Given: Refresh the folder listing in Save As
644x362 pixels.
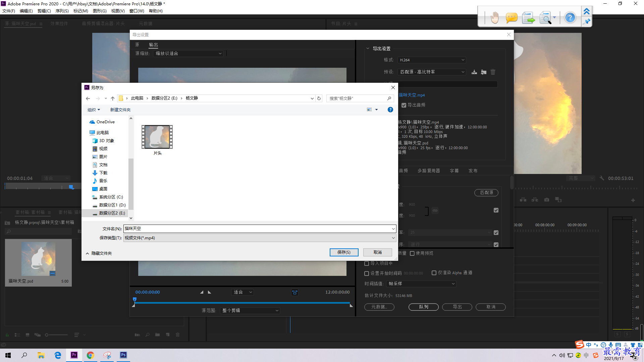Looking at the screenshot, I should (319, 99).
